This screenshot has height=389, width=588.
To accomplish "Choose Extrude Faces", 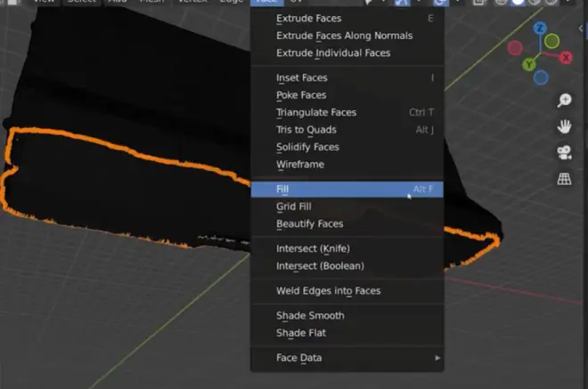I will [x=347, y=19].
